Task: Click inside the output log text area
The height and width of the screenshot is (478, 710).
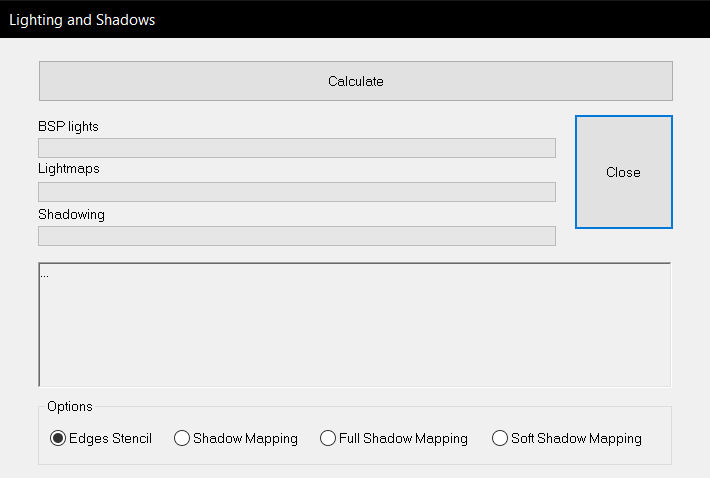Action: click(355, 325)
